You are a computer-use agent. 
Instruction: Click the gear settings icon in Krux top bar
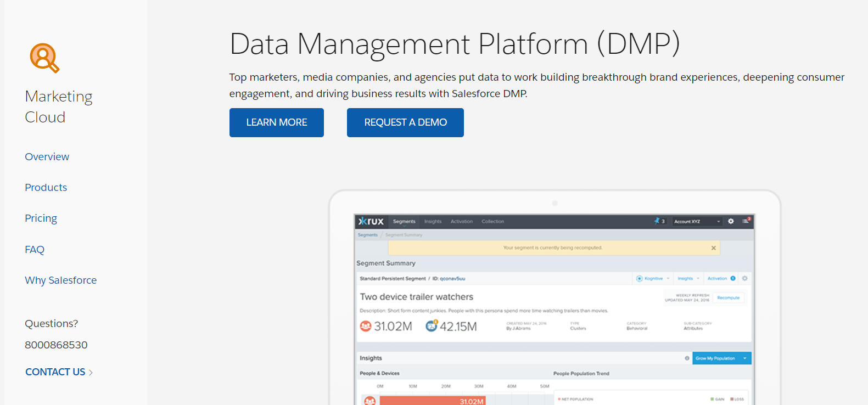(731, 221)
